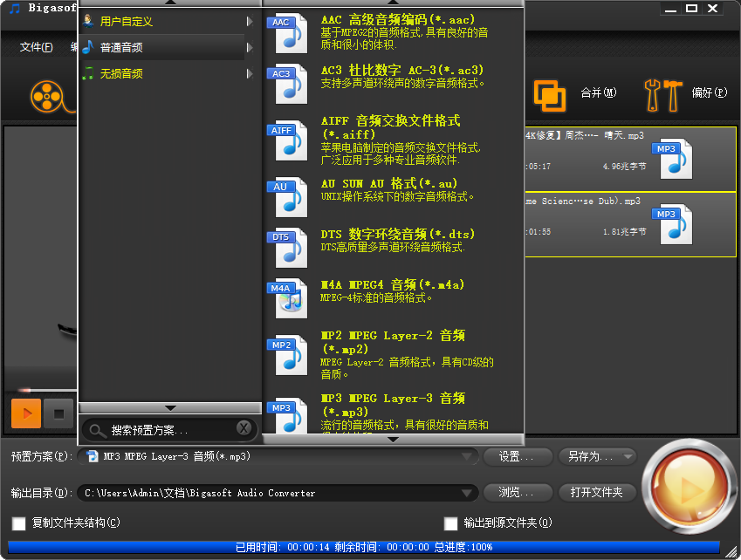Click the 打开文件夹 button
This screenshot has width=741, height=560.
point(597,491)
